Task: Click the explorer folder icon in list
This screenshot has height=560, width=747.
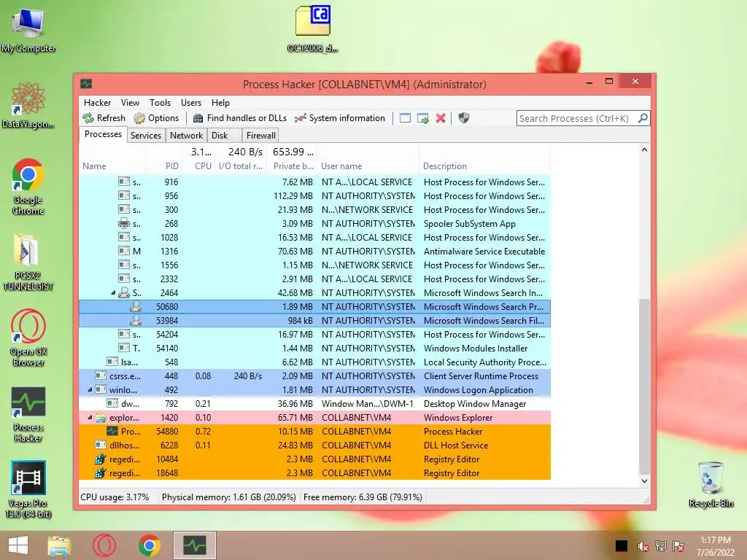Action: [101, 418]
